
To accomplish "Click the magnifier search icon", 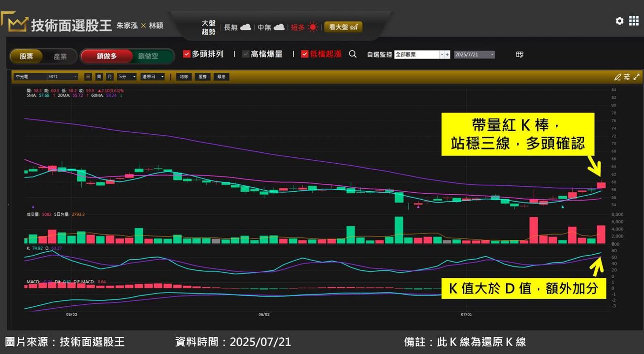I will [353, 54].
